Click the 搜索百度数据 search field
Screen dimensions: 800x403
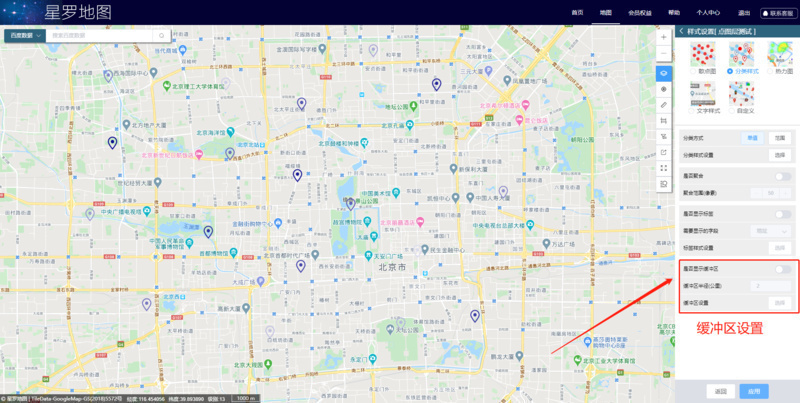99,36
